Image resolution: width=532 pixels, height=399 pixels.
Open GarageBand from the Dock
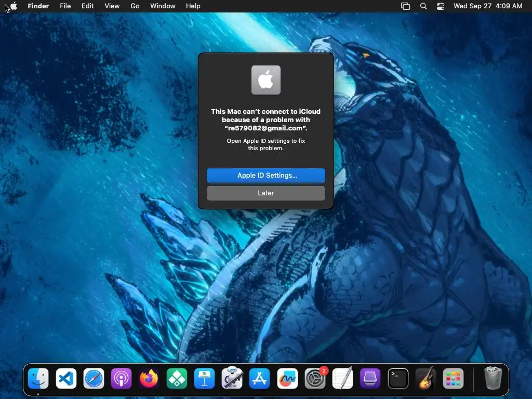click(x=425, y=378)
